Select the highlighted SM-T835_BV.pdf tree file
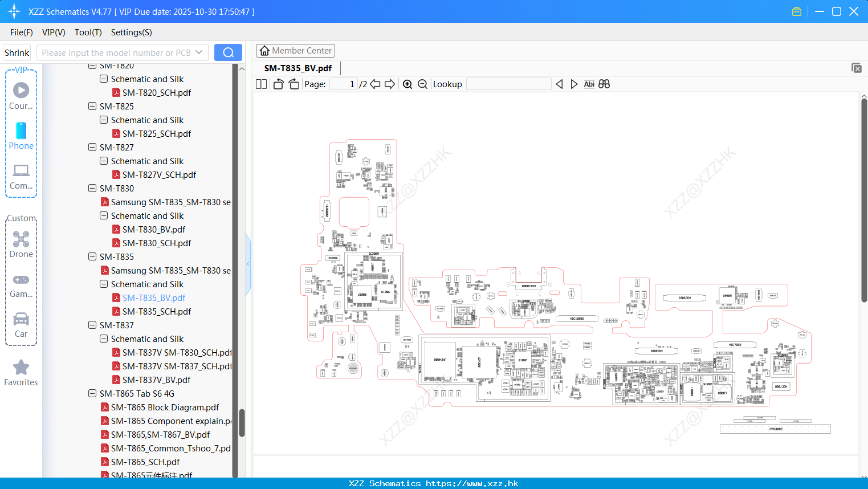Screen dimensions: 868x489 154,298
